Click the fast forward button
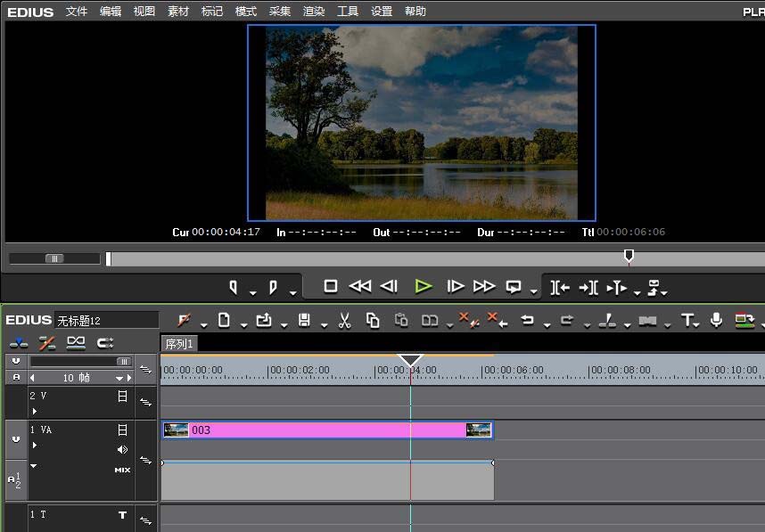The width and height of the screenshot is (765, 532). 484,286
